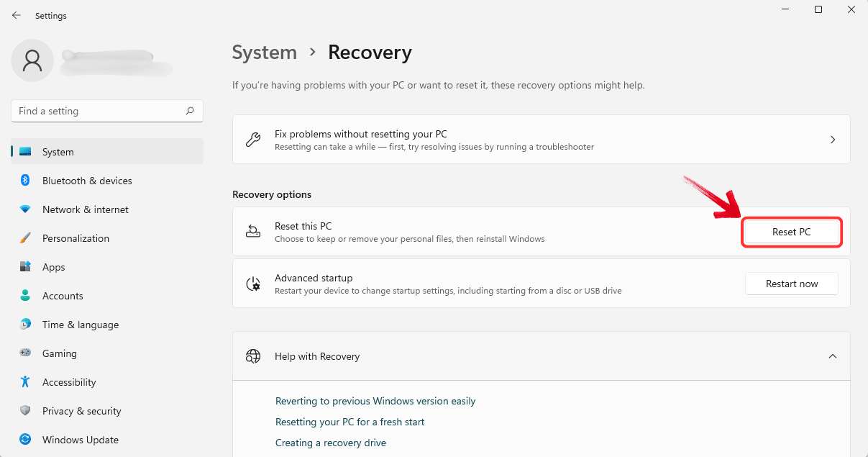Expand the fix problems without resetting row
This screenshot has height=457, width=868.
tap(833, 139)
